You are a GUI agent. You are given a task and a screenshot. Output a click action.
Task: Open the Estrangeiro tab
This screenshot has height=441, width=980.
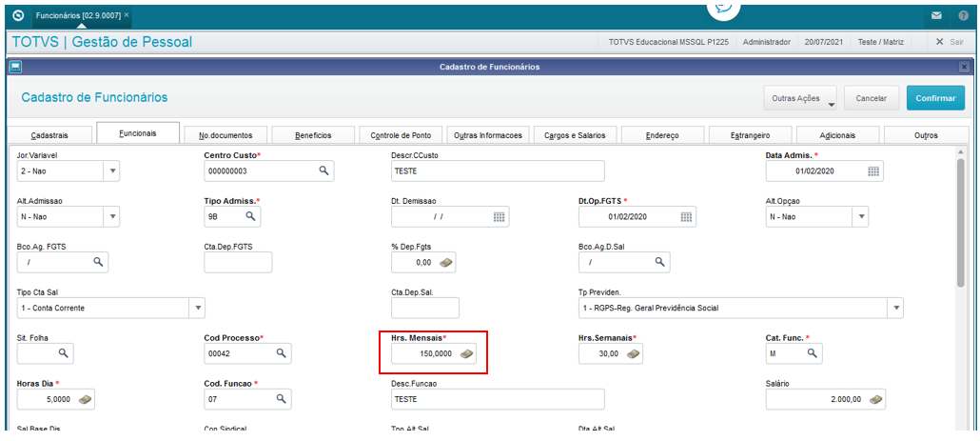[751, 135]
